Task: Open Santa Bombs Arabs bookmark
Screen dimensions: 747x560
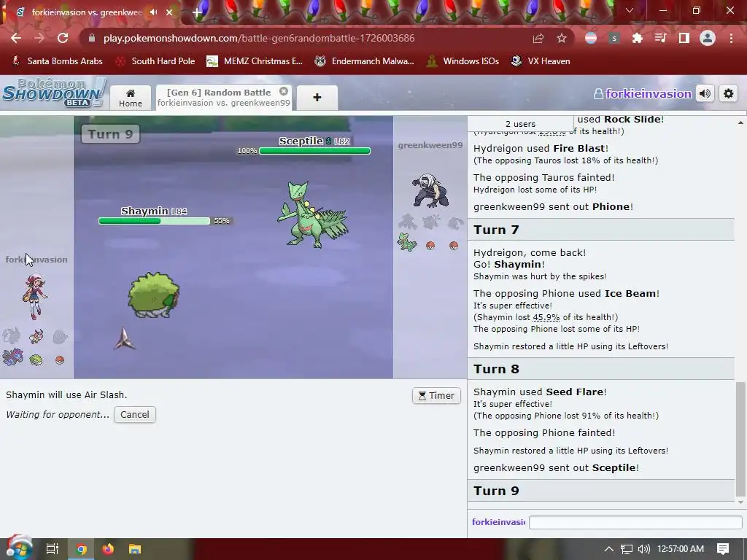Action: coord(58,61)
